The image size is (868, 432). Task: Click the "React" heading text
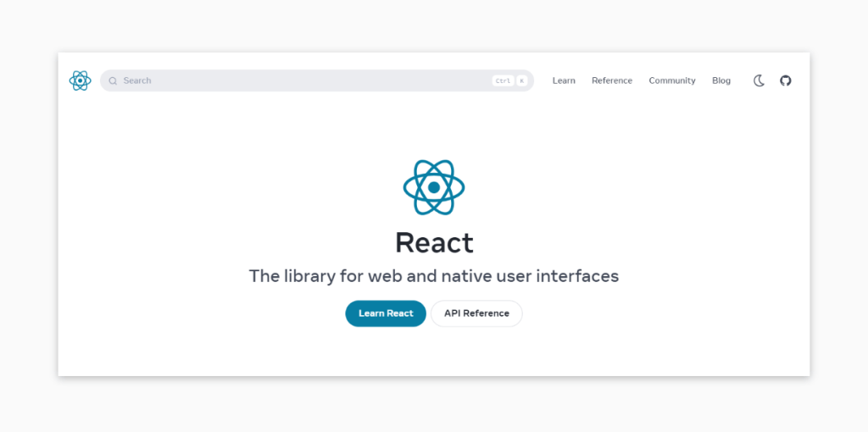tap(434, 243)
